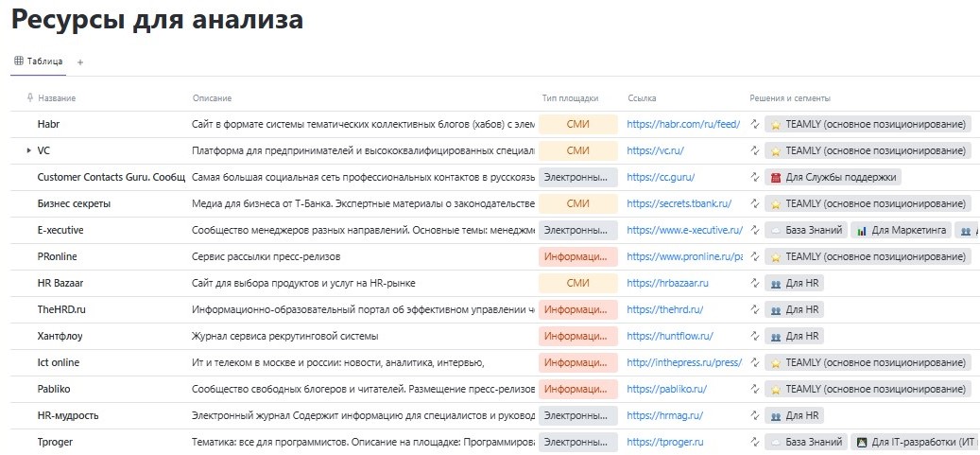
Task: Open the Название column header
Action: pyautogui.click(x=57, y=98)
